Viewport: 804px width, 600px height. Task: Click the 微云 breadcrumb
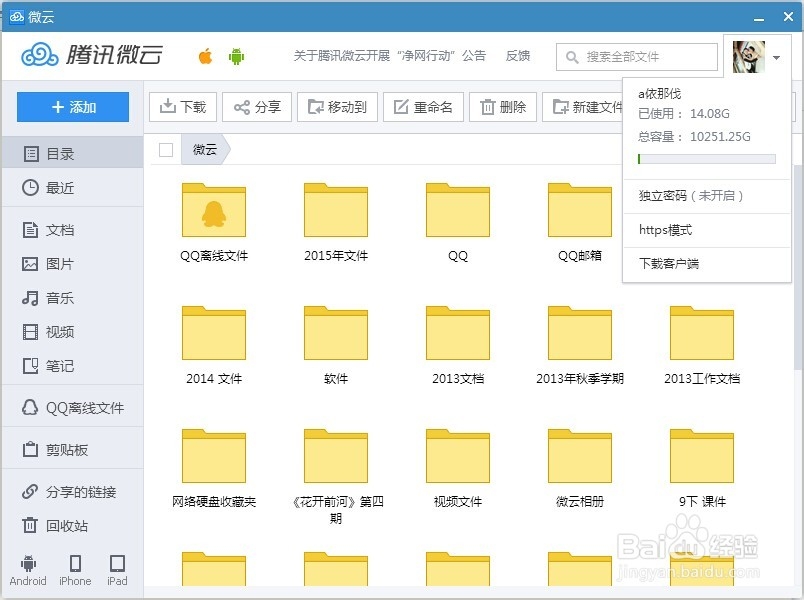click(x=205, y=150)
